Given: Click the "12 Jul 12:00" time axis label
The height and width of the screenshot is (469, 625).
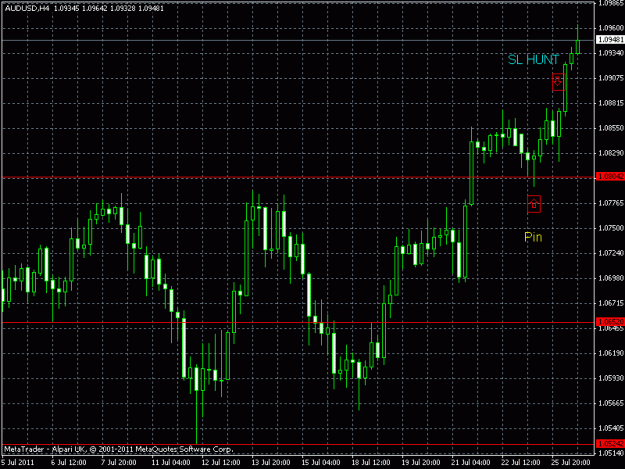Looking at the screenshot, I should (x=221, y=462).
